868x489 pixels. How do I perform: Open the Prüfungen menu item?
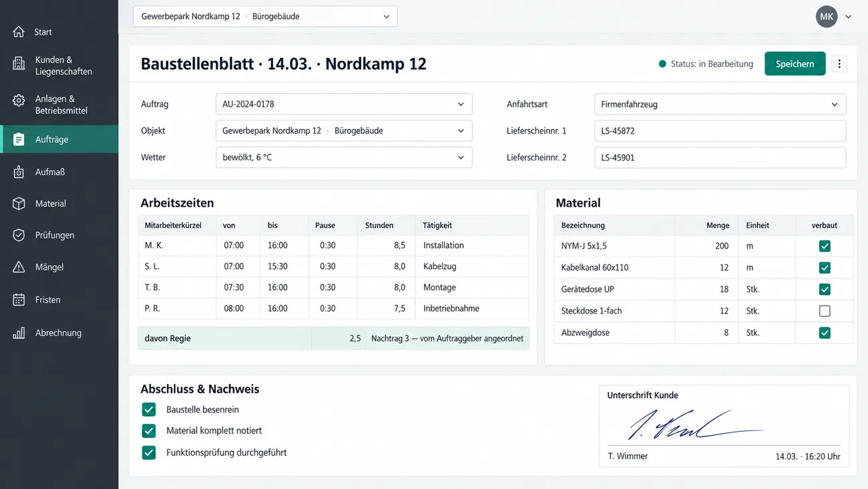pyautogui.click(x=59, y=235)
